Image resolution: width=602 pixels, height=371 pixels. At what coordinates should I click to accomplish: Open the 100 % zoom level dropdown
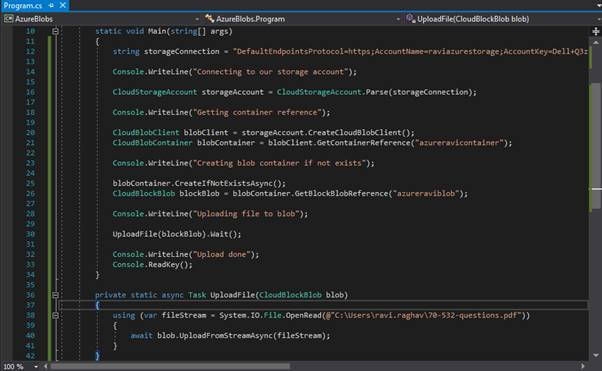click(35, 366)
